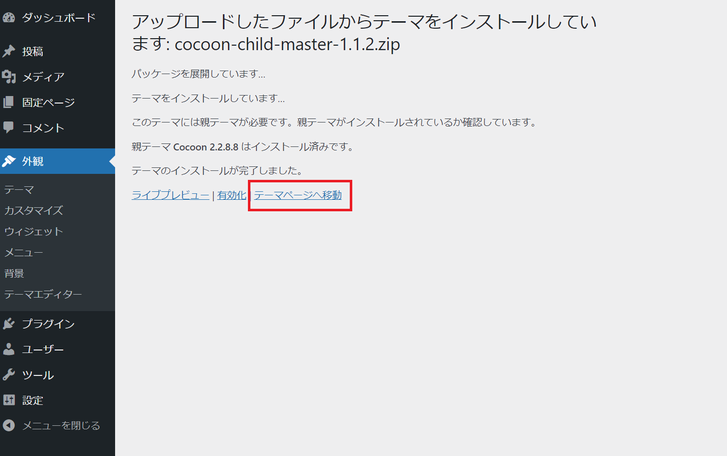The image size is (727, 456).
Task: Open the メニュー submenu item
Action: (23, 252)
